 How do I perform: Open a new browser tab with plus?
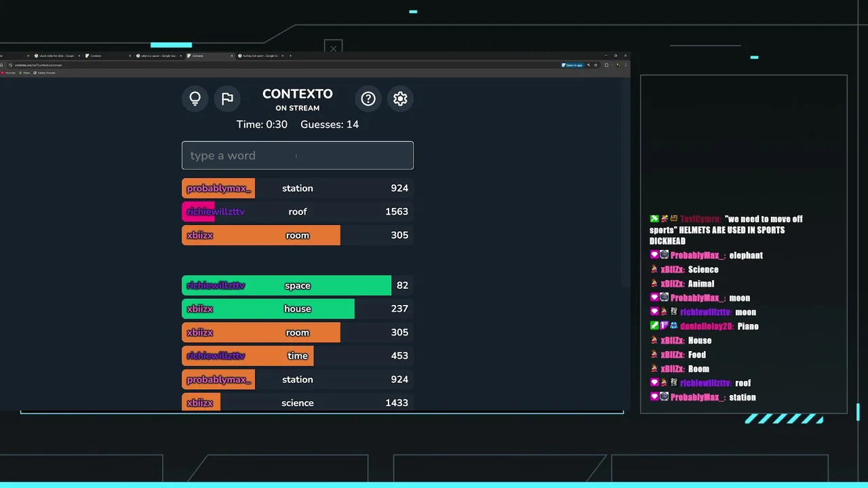click(x=290, y=56)
